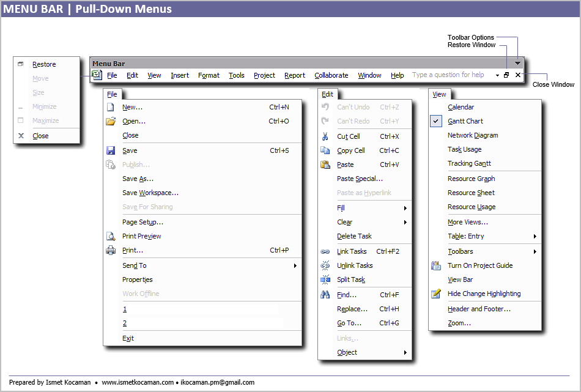The height and width of the screenshot is (392, 581).
Task: Click the Find binoculars icon
Action: [x=325, y=295]
